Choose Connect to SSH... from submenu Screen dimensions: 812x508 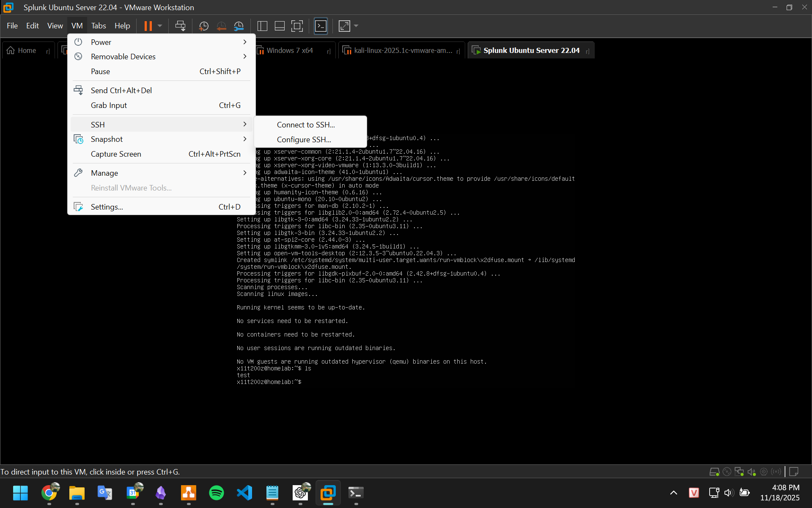(x=305, y=124)
